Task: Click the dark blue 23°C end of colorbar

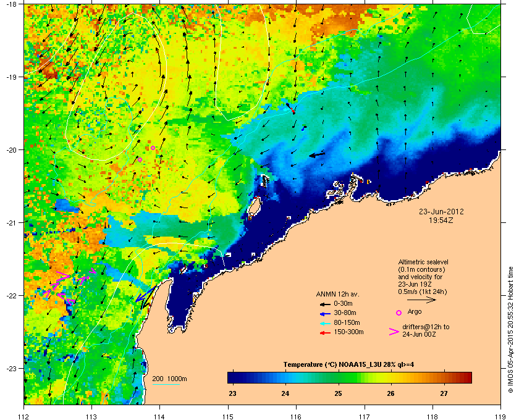Action: pos(232,377)
